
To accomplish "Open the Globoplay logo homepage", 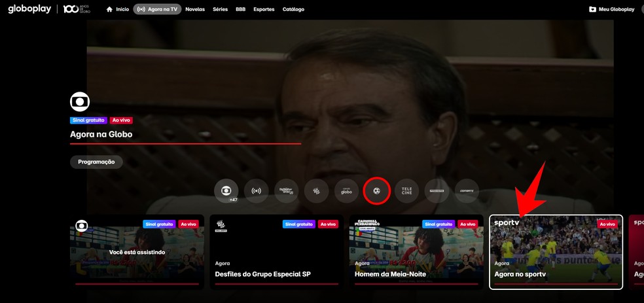I will [29, 9].
